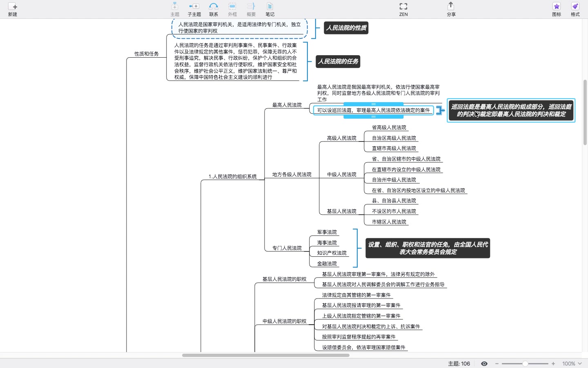Select 在省、自治区内按地区设立的中级人民法院 subtopic
The height and width of the screenshot is (368, 588).
coord(419,191)
